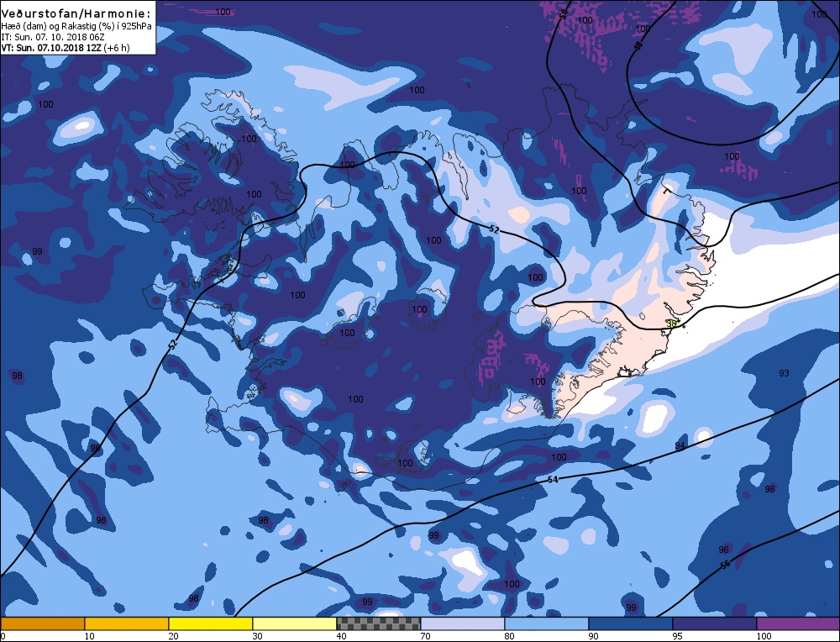
Task: Click the '54' contour line label
Action: click(x=553, y=480)
